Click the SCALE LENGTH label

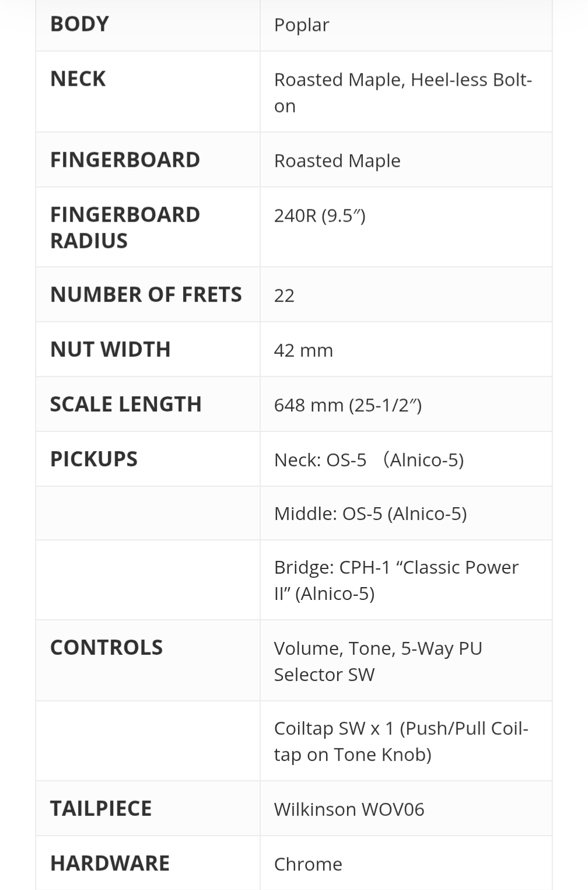126,404
